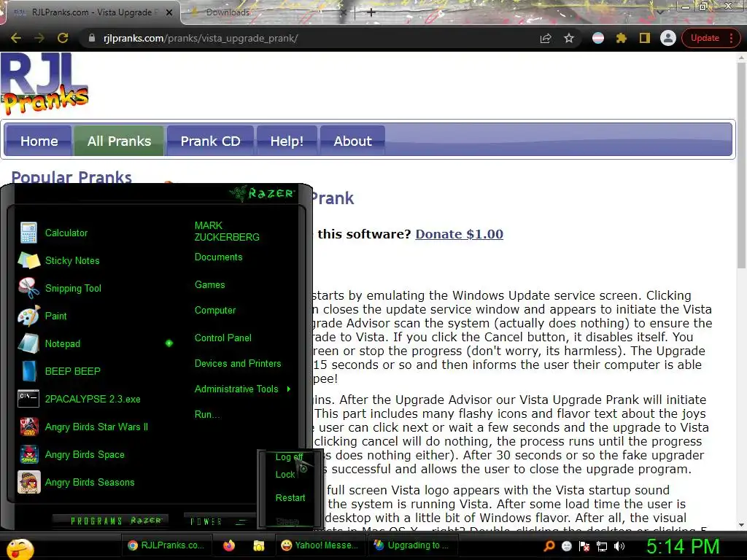Toggle the browser side panel icon
This screenshot has width=747, height=560.
(645, 38)
